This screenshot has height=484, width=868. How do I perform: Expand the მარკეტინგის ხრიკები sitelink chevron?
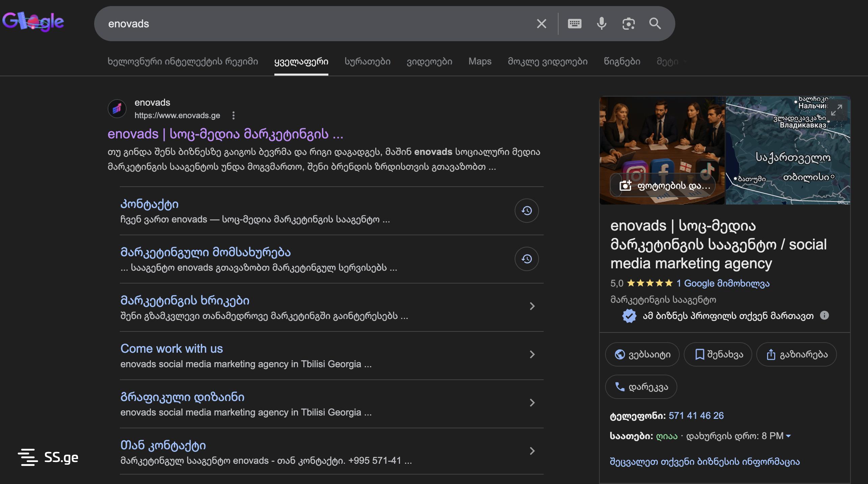click(532, 306)
